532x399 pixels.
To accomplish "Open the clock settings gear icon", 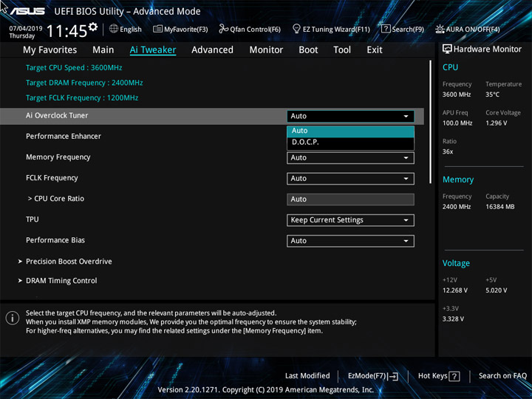I will (93, 27).
